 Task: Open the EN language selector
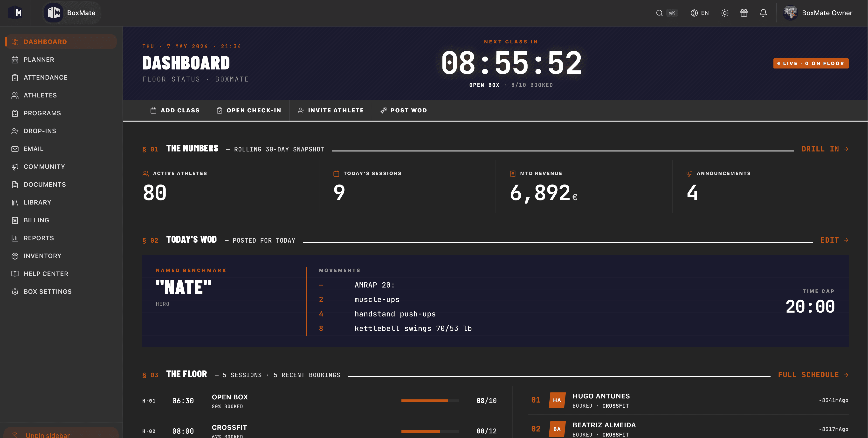(700, 13)
